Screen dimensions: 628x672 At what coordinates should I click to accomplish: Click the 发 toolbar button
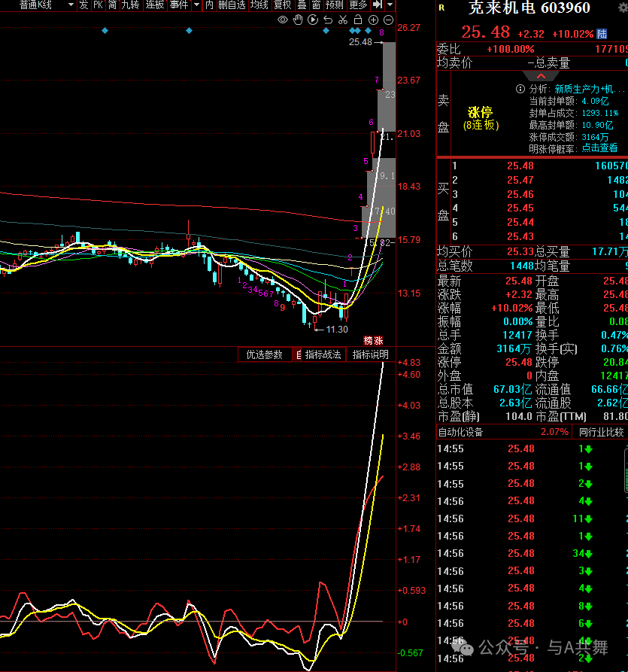tap(83, 5)
